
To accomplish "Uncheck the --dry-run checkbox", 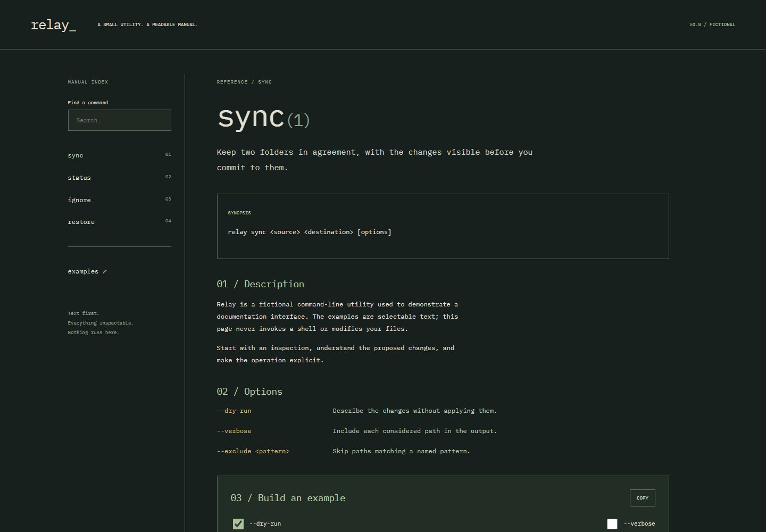I will pos(238,524).
